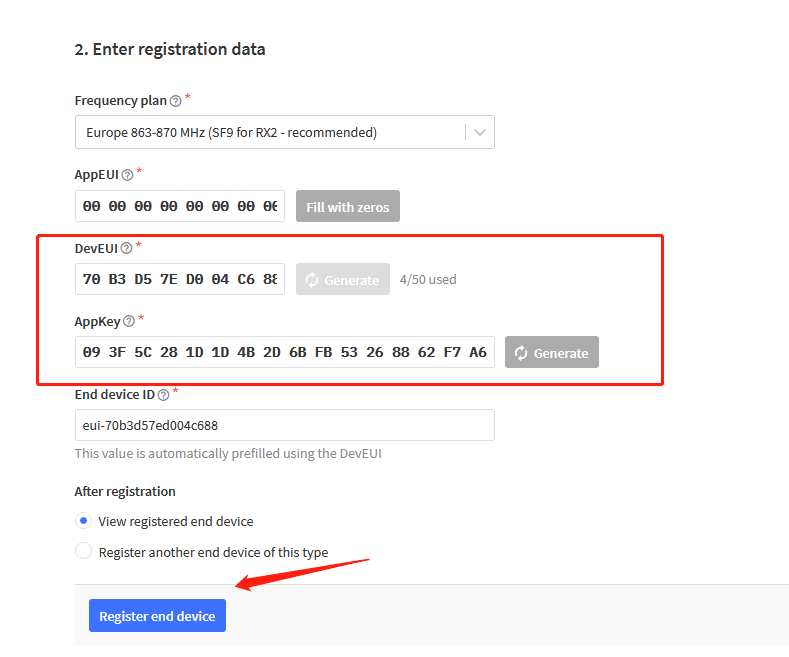Select Register another end device of this type

pyautogui.click(x=84, y=551)
